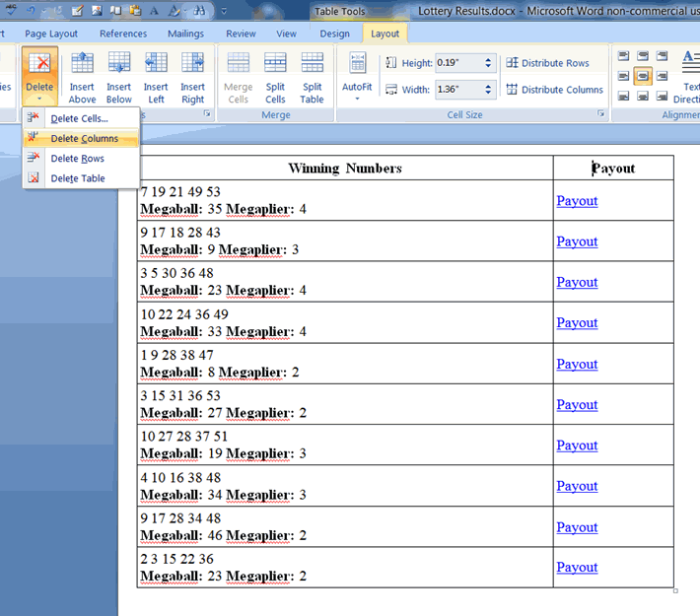700x616 pixels.
Task: Open Payout link for 3 5 30 36 48
Action: pos(577,282)
